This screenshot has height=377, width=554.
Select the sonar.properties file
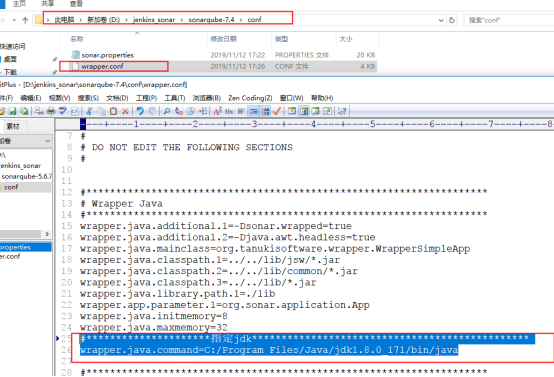coord(107,55)
